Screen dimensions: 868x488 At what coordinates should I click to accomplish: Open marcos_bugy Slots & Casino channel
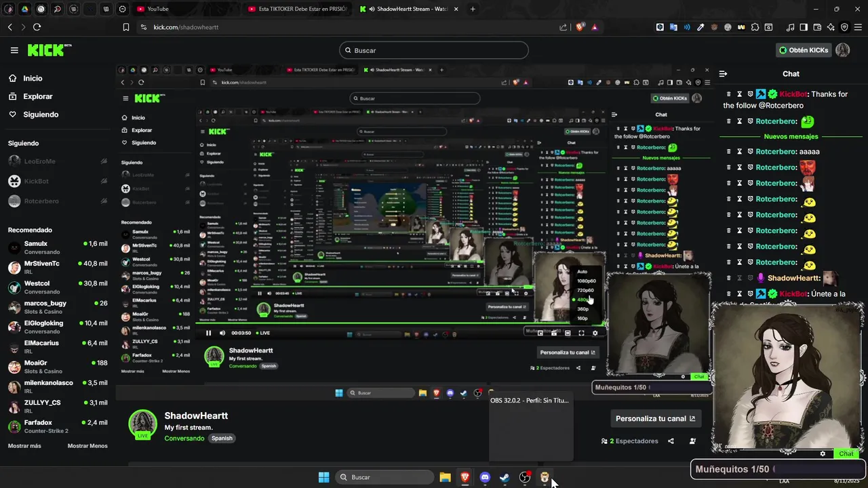(x=58, y=307)
